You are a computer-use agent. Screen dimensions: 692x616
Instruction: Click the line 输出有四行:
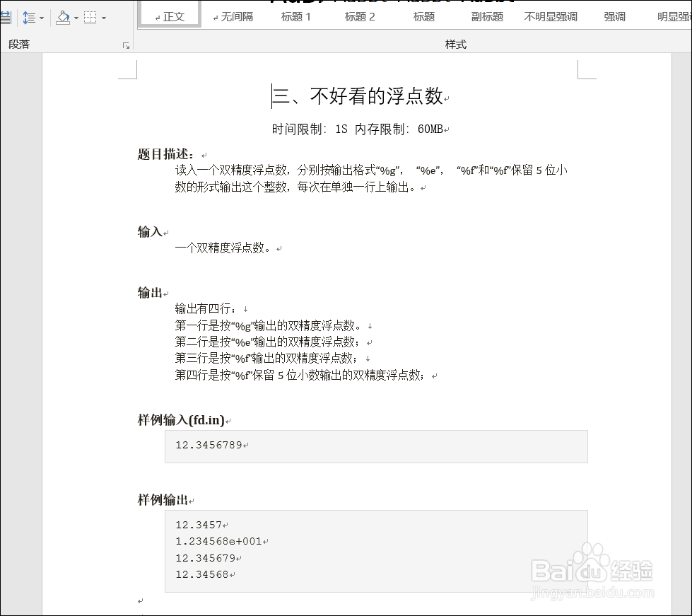point(206,308)
